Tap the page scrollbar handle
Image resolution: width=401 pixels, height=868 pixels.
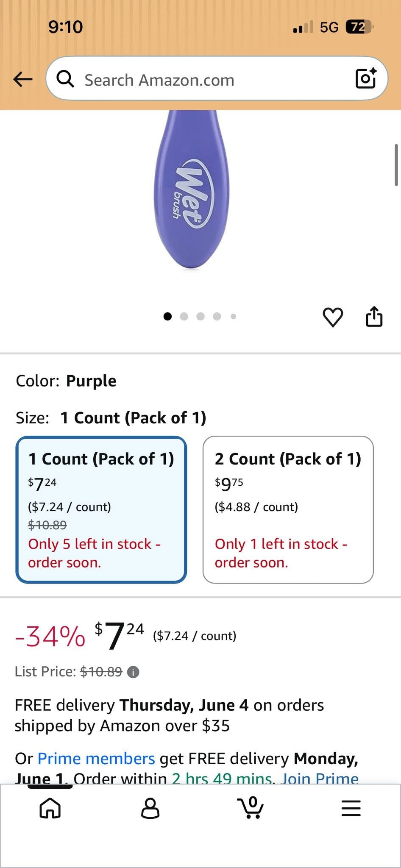[x=396, y=165]
